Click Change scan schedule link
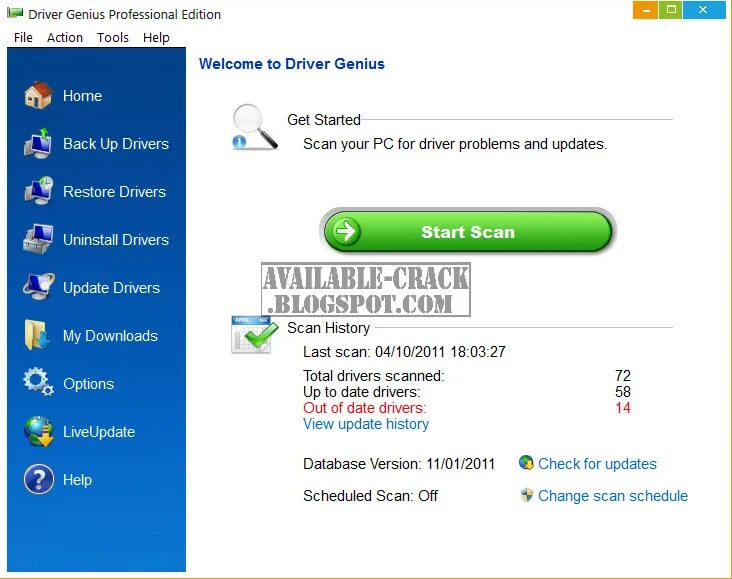732x579 pixels. click(612, 495)
